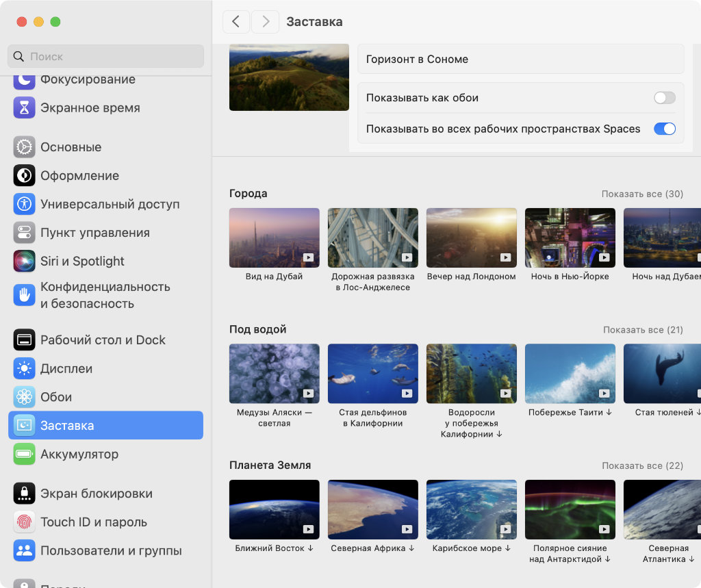Expand all city screensavers with 'Показать все (30)'
Screen dimensions: 701x588
[x=642, y=194]
